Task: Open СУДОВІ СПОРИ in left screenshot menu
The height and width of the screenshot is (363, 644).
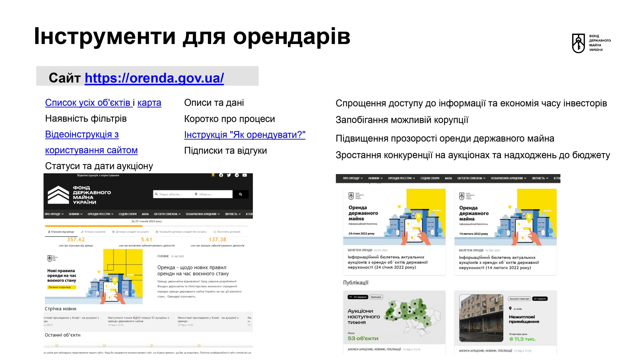Action: click(x=128, y=214)
